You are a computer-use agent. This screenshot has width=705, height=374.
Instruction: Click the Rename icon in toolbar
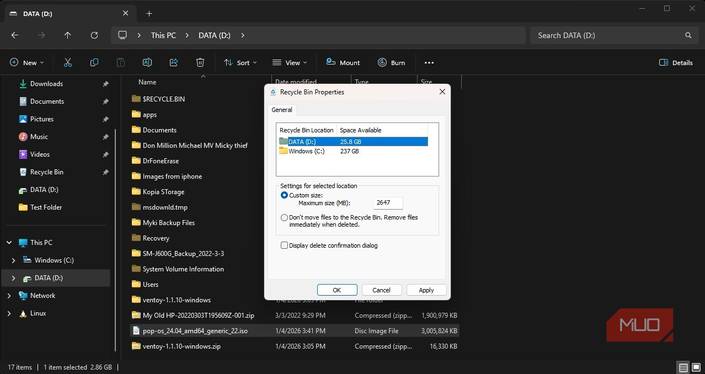click(147, 63)
